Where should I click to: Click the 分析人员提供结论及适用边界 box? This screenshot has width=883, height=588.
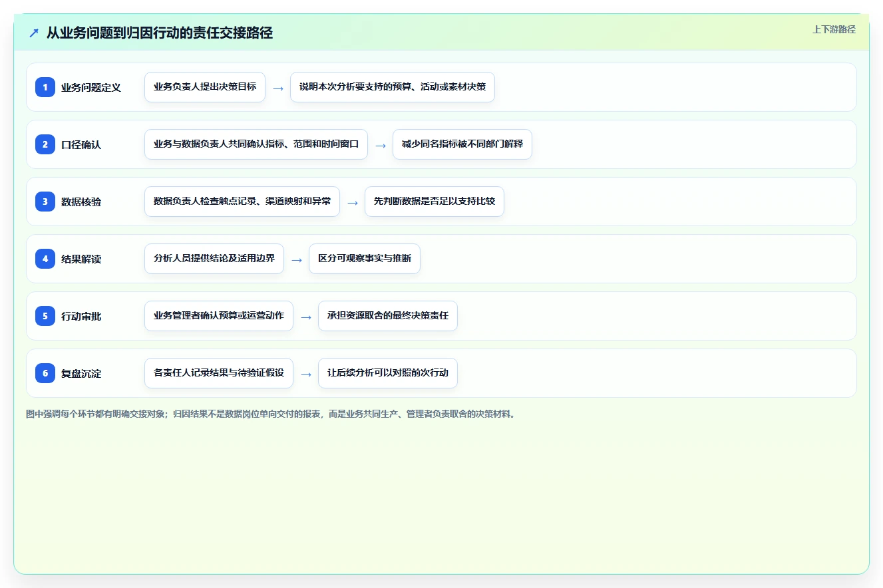point(214,259)
